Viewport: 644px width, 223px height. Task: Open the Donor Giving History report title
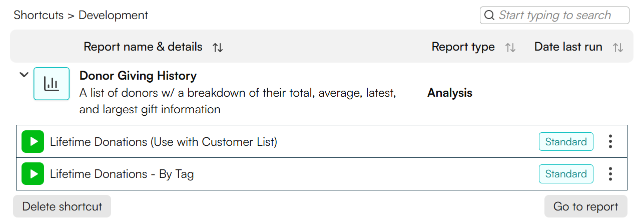pyautogui.click(x=138, y=76)
